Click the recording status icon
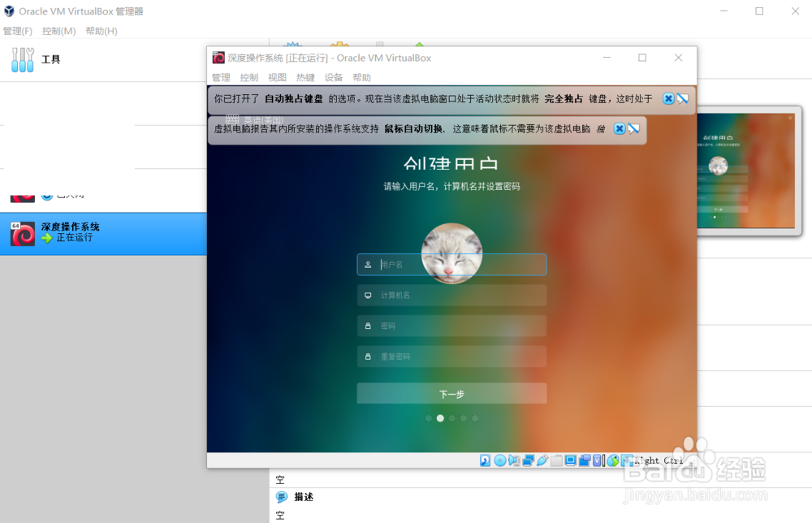The width and height of the screenshot is (812, 523). [585, 460]
